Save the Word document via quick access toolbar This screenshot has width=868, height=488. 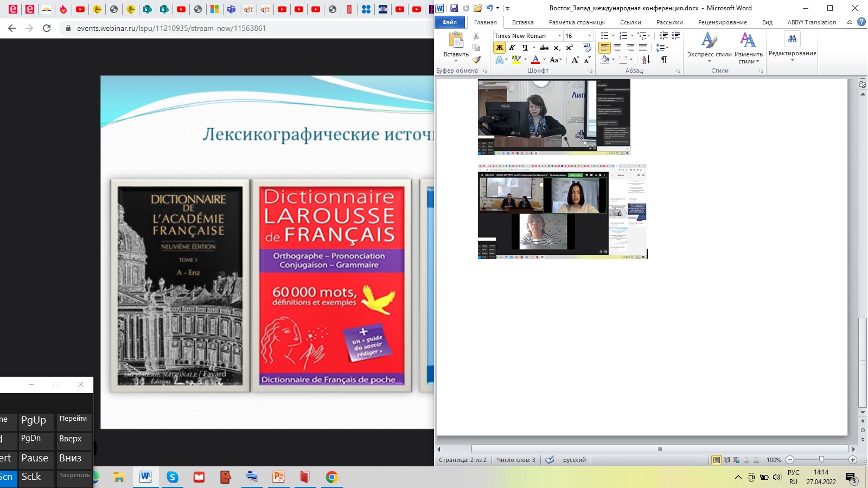point(454,8)
